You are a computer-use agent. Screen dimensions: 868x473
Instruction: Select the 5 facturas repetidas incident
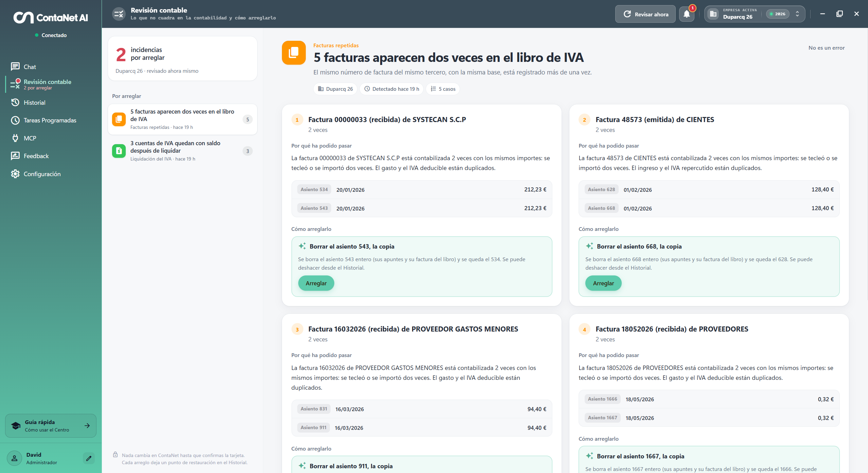pos(182,119)
